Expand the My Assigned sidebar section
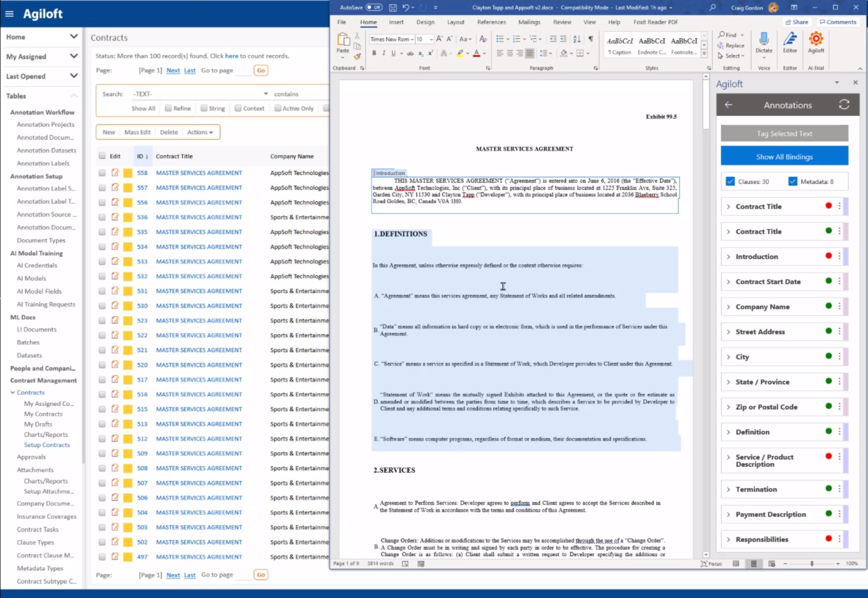This screenshot has height=598, width=868. coord(73,56)
